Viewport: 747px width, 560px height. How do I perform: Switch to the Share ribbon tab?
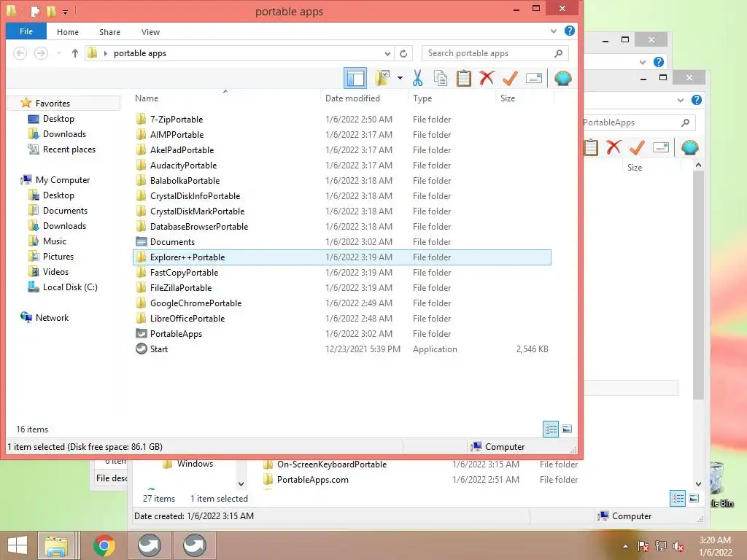click(x=109, y=32)
